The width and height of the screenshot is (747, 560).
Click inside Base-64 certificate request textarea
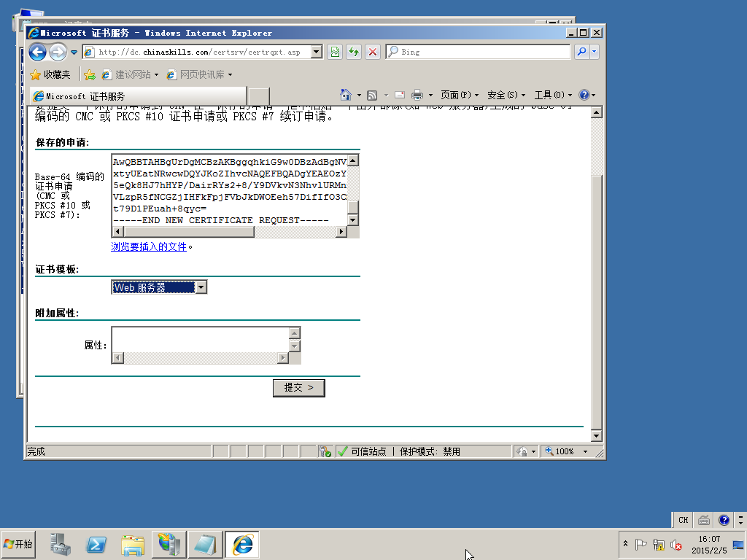pos(230,190)
